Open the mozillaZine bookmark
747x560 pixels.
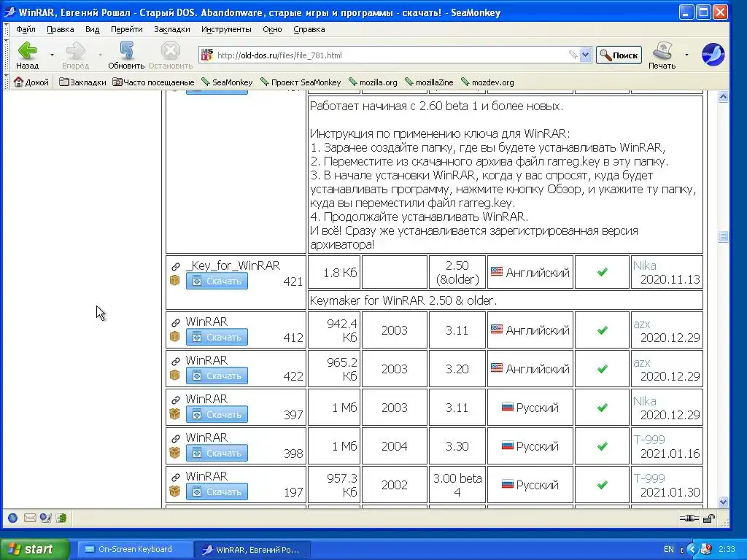click(429, 82)
